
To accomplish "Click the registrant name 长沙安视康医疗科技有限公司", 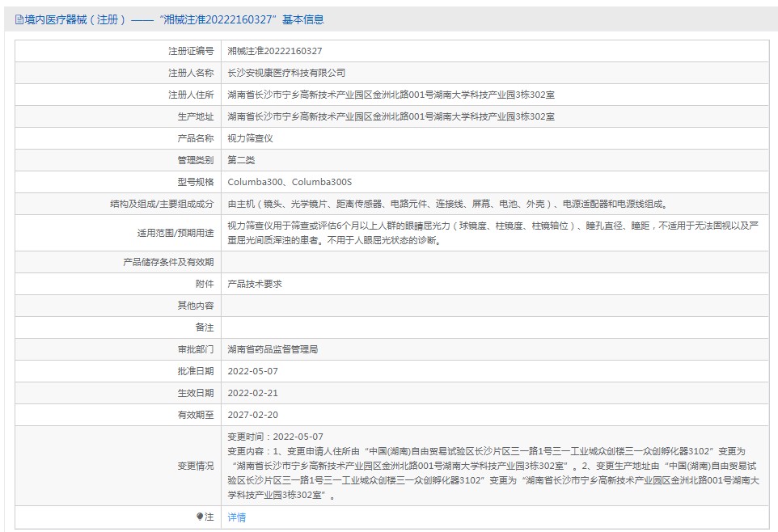I will [286, 73].
